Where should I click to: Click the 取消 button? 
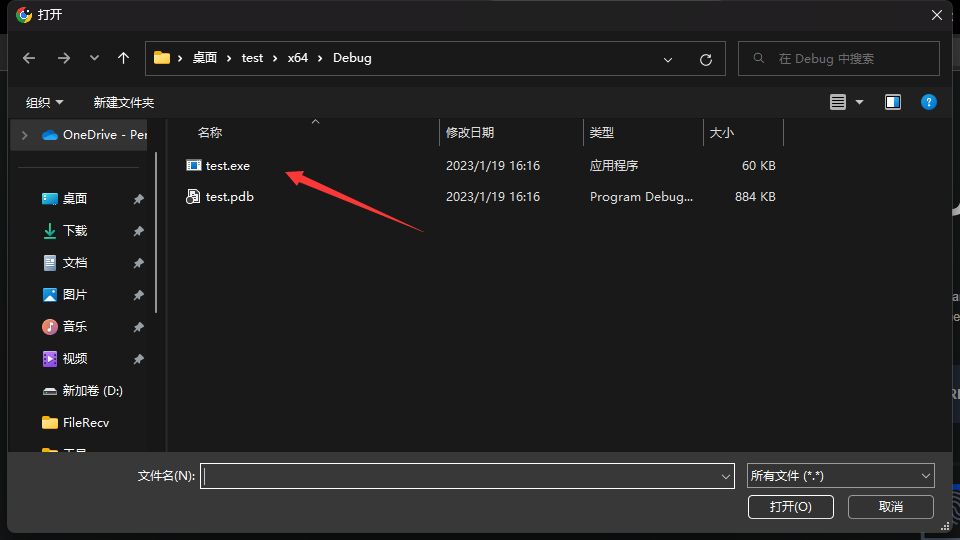pos(891,507)
